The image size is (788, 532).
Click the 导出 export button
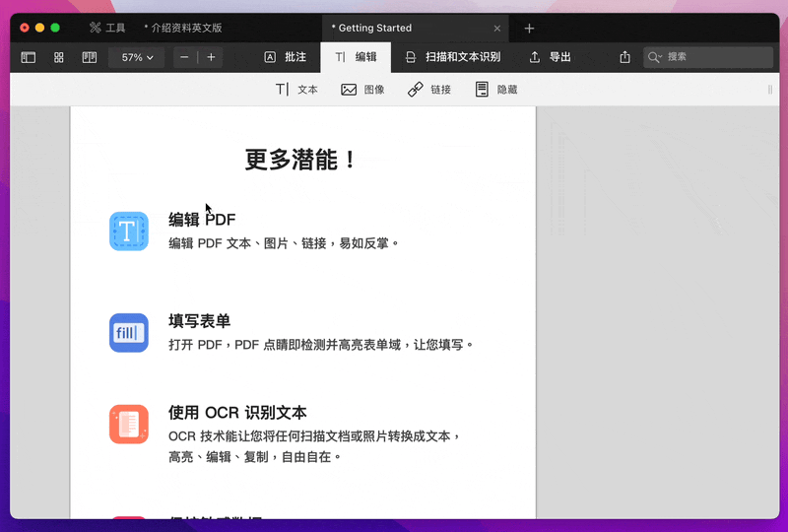coord(550,58)
